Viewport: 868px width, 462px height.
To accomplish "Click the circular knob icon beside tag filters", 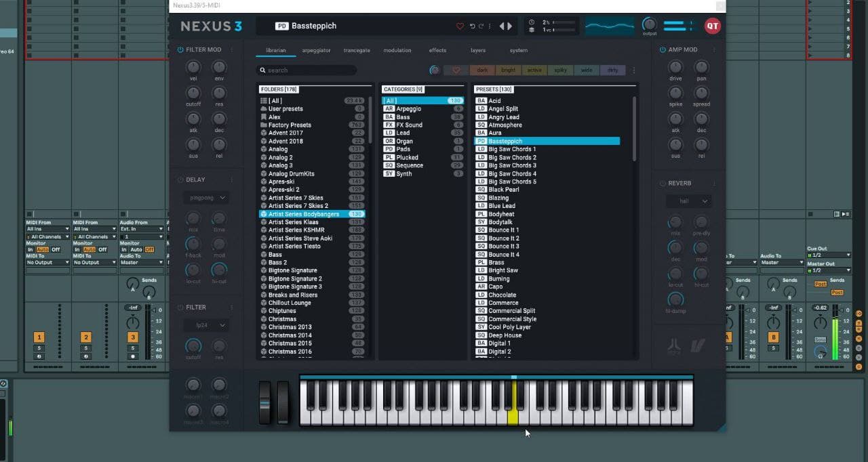I will (434, 70).
